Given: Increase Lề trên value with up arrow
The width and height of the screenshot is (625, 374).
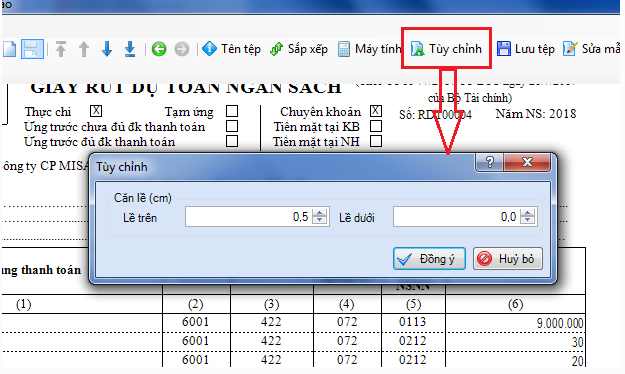Looking at the screenshot, I should [x=319, y=213].
